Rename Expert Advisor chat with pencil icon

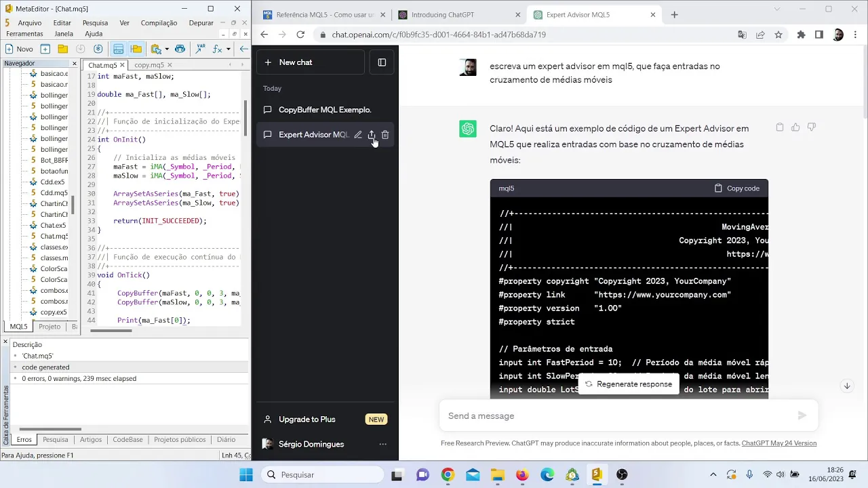(x=358, y=135)
